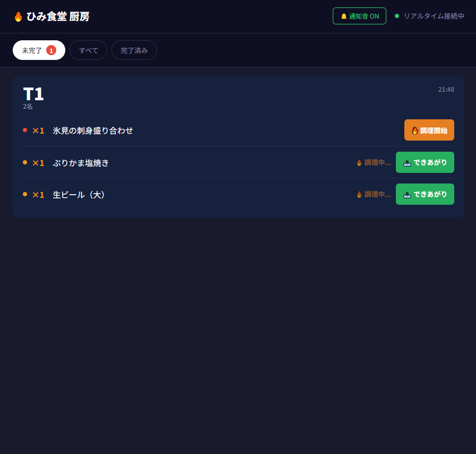Click the orange status dot for ぶりかま塩焼き

coord(25,162)
